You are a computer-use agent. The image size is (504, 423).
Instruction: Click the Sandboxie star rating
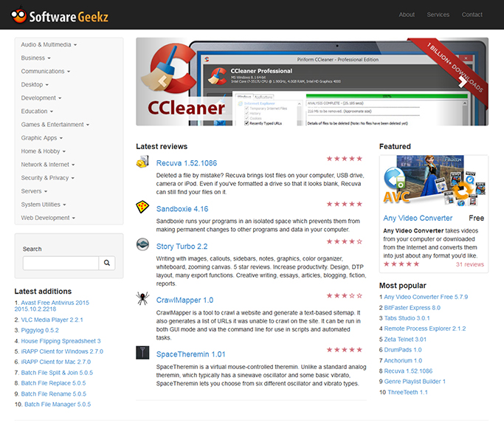pos(345,204)
